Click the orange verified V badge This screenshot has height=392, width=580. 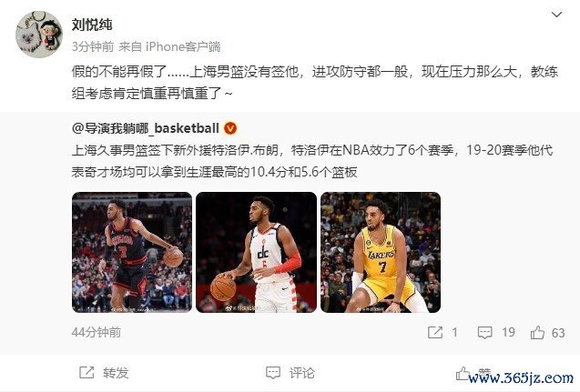tap(230, 128)
